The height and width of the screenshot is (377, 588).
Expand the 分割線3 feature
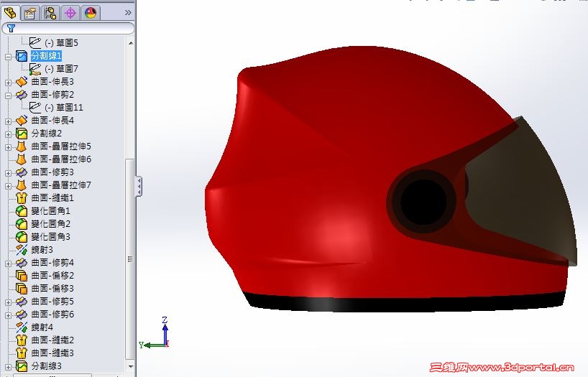coord(8,367)
